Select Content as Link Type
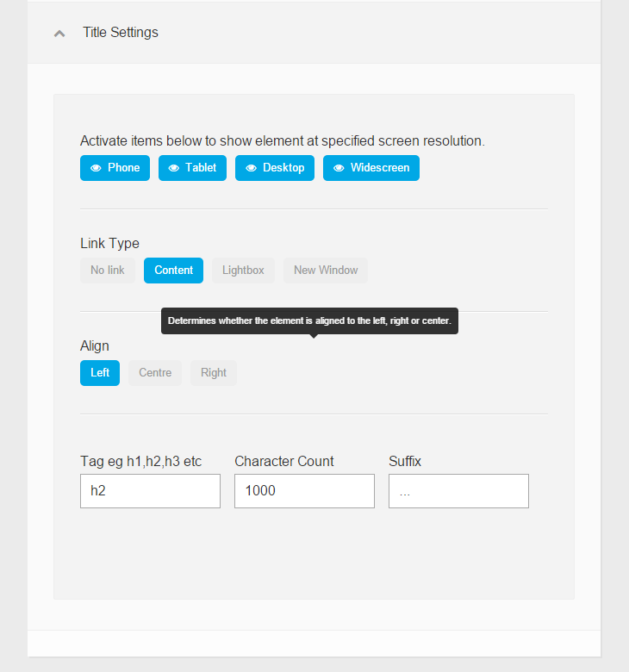Viewport: 629px width, 672px height. click(x=174, y=271)
